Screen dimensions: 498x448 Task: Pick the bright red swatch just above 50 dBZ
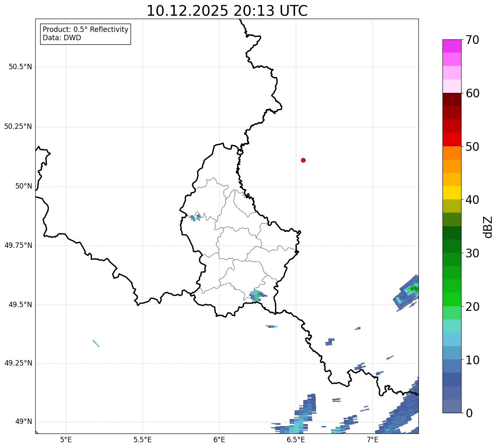[452, 139]
